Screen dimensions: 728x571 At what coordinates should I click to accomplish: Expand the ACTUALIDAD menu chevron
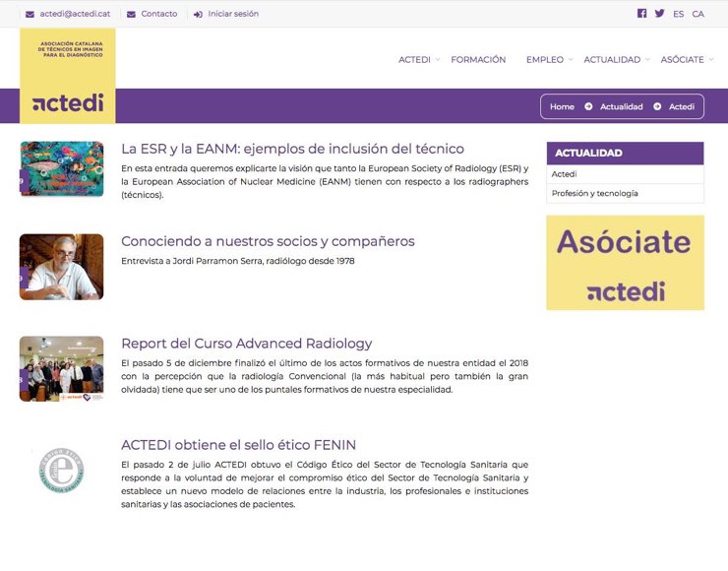(x=647, y=59)
